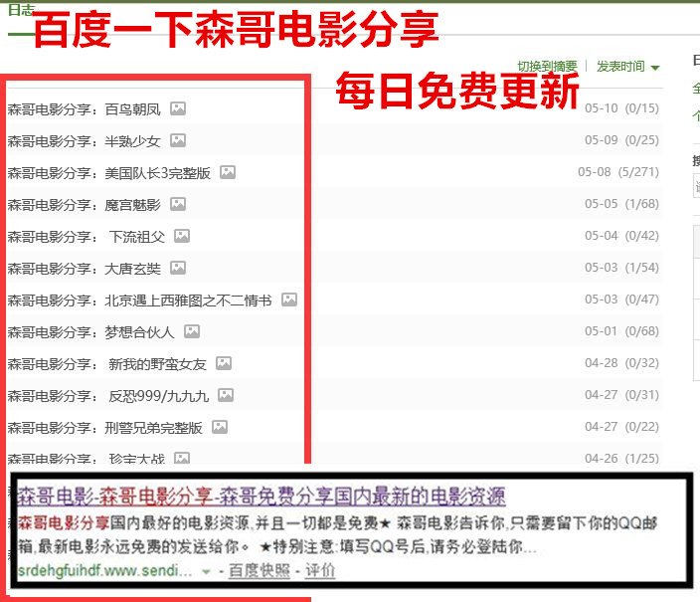700x602 pixels.
Task: Switch the list to summary view 切换到摘要
Action: pyautogui.click(x=547, y=67)
